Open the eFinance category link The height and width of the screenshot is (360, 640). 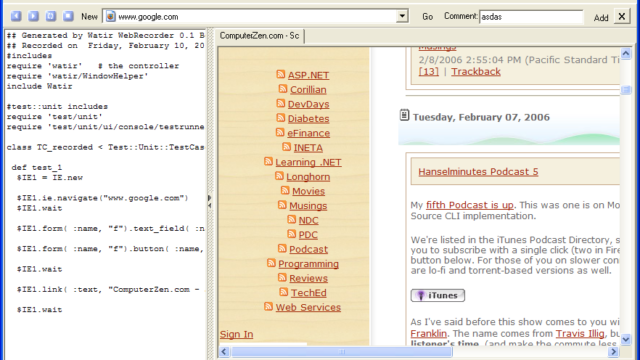pos(308,133)
